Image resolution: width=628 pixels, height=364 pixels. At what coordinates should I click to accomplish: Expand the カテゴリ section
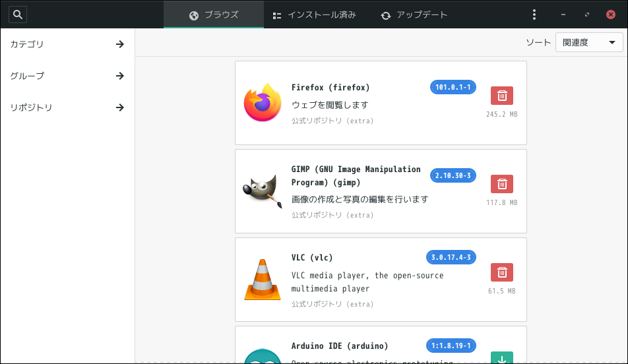[x=67, y=44]
